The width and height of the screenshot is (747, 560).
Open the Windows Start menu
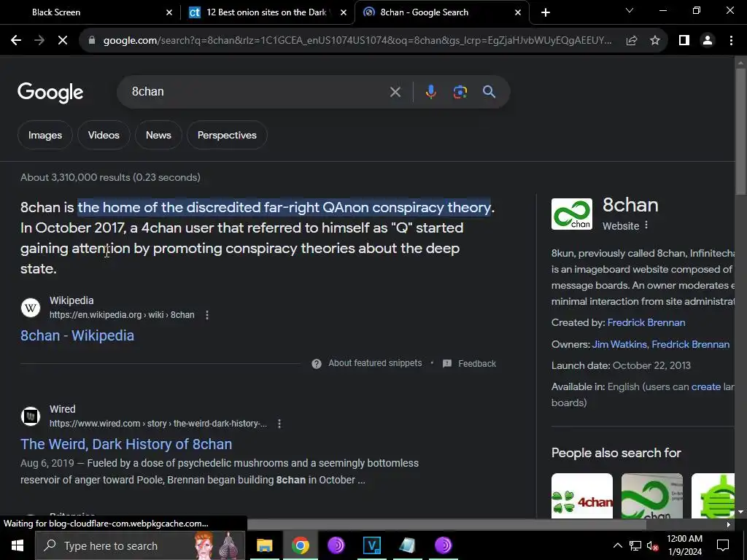18,545
